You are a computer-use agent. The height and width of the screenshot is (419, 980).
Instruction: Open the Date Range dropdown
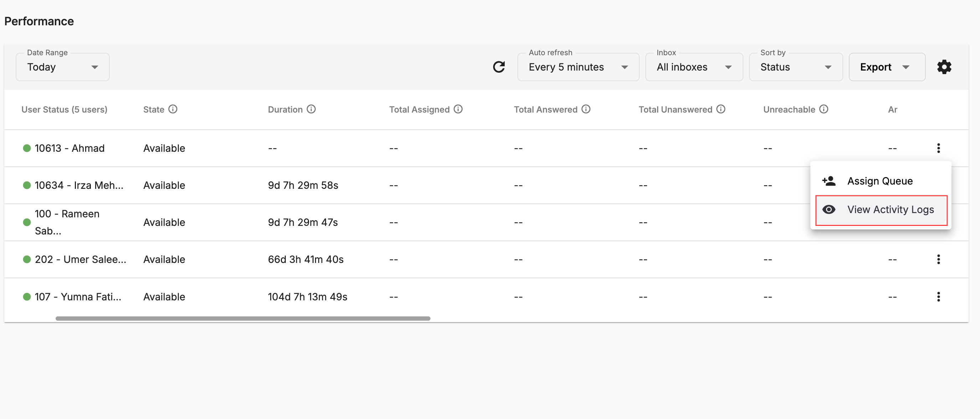coord(63,67)
